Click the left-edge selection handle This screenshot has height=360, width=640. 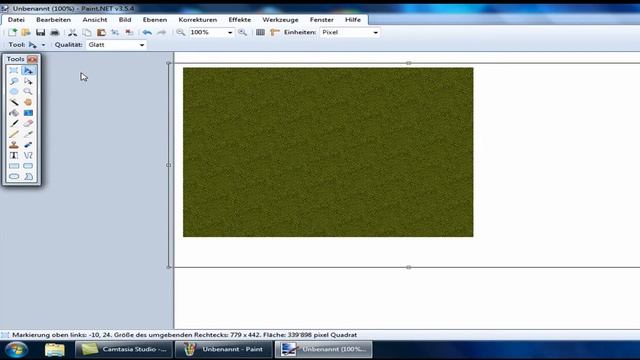[169, 165]
